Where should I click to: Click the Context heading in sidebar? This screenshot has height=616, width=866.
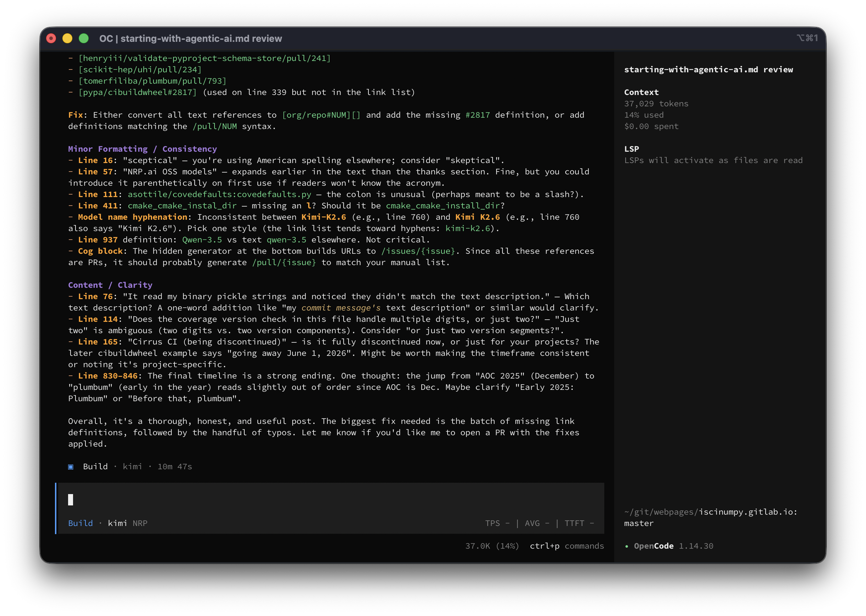pos(641,92)
